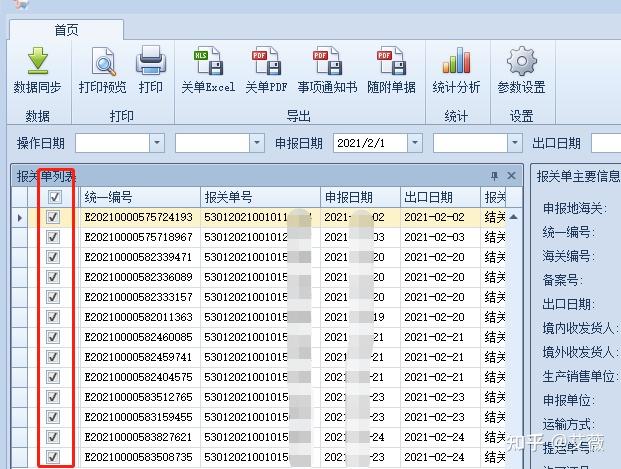This screenshot has height=469, width=621.
Task: Click the 境内收发货人 label
Action: (x=580, y=328)
